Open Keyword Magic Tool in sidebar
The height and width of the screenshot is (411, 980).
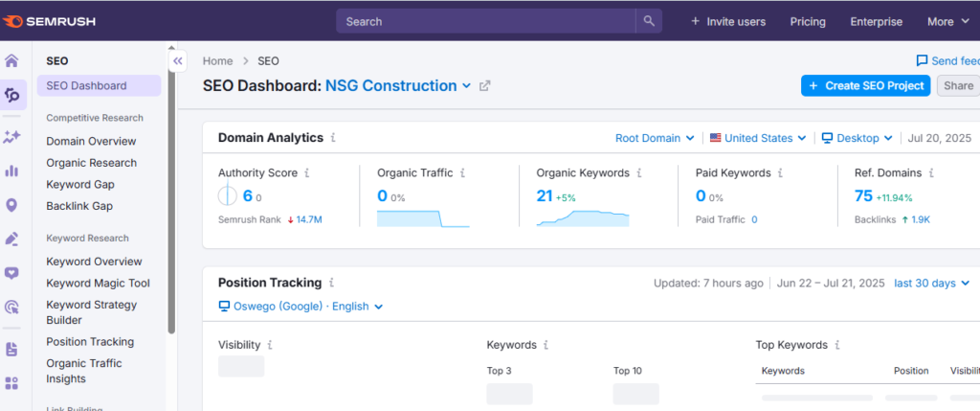pos(99,284)
